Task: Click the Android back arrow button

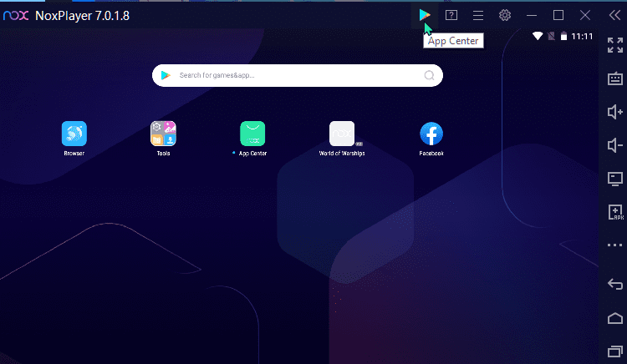Action: point(615,284)
